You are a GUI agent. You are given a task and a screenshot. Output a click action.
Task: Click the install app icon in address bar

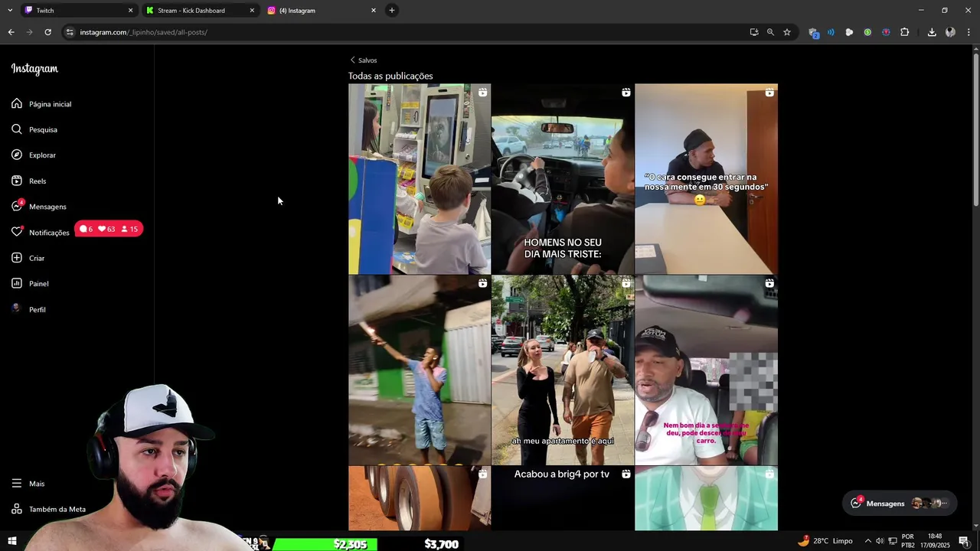754,32
